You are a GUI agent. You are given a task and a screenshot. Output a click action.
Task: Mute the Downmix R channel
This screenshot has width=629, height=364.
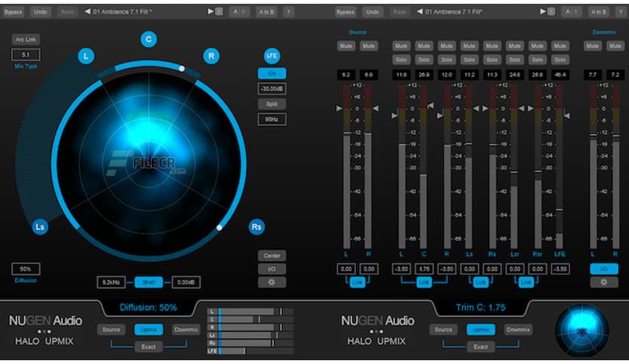[x=615, y=46]
